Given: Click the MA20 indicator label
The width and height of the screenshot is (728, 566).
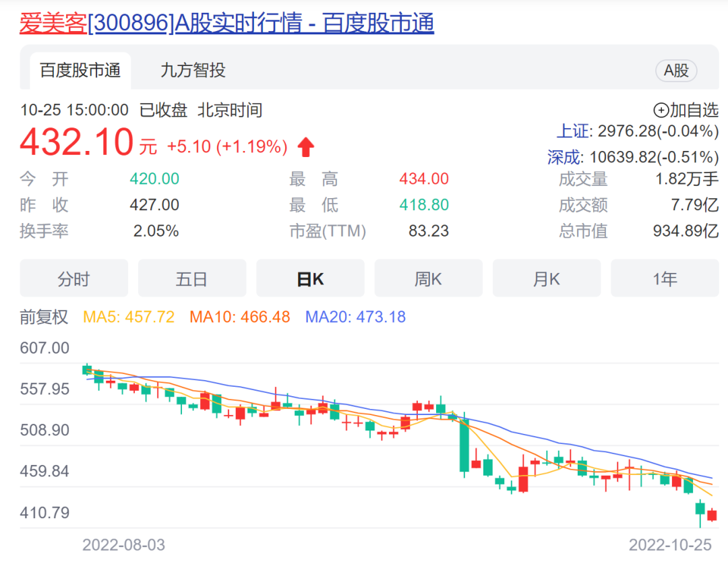Looking at the screenshot, I should [x=355, y=317].
